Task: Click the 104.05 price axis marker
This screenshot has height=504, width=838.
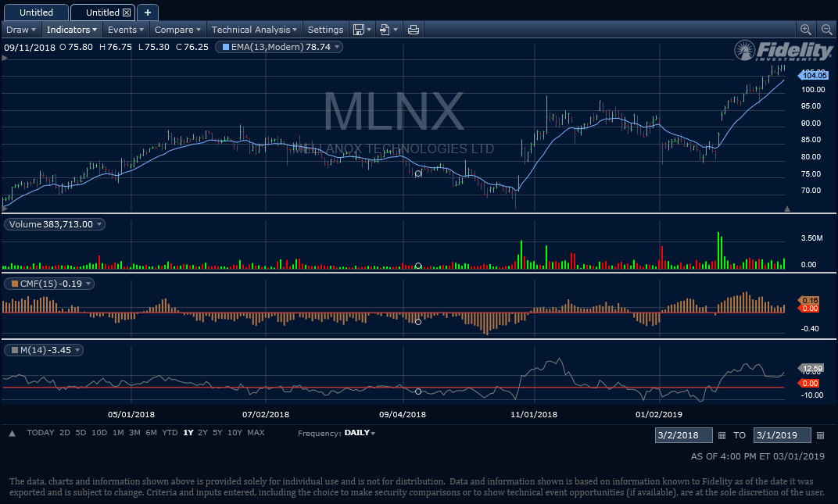Action: click(814, 76)
